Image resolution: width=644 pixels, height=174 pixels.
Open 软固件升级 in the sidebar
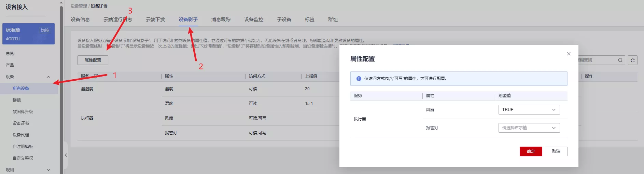click(x=23, y=112)
